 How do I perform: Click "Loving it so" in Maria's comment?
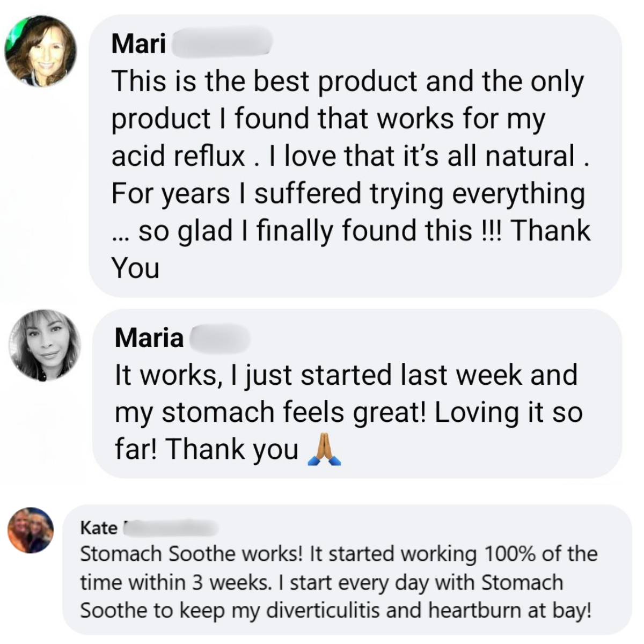508,412
